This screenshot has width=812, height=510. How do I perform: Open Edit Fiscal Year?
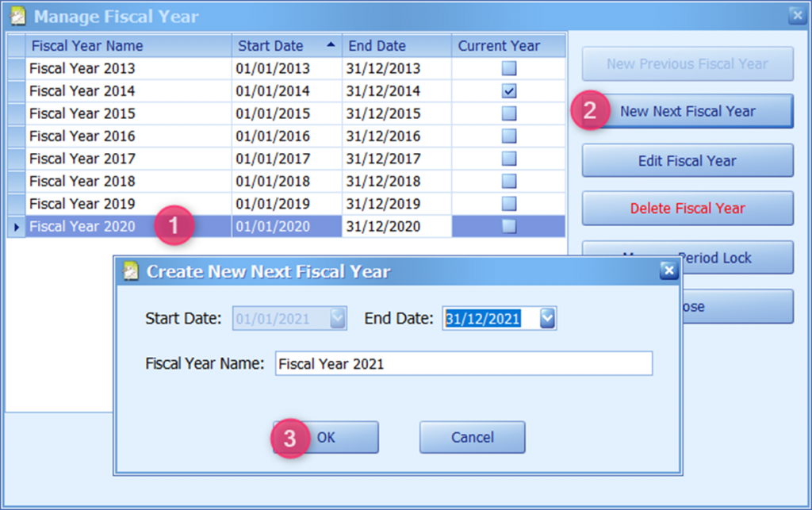tap(688, 161)
